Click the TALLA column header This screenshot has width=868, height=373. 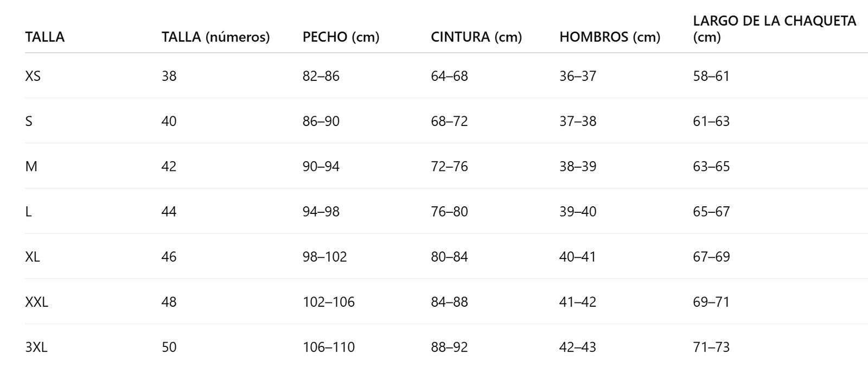(x=44, y=37)
